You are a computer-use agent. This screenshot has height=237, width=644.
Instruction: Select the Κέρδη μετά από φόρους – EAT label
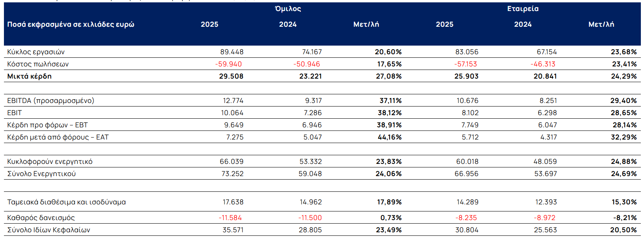(58, 137)
